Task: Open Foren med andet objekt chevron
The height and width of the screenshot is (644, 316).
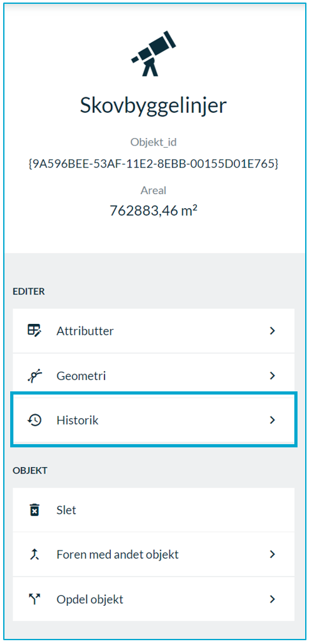Action: click(x=272, y=554)
